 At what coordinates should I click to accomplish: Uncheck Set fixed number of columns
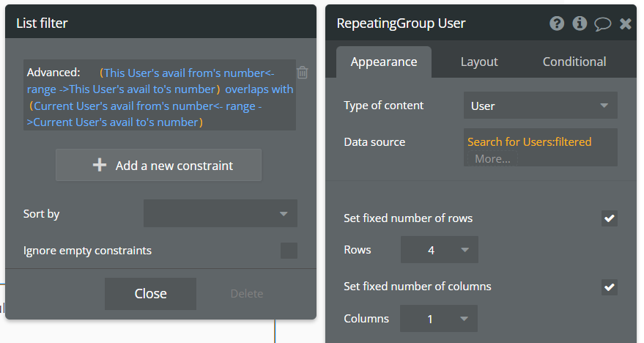pos(609,287)
